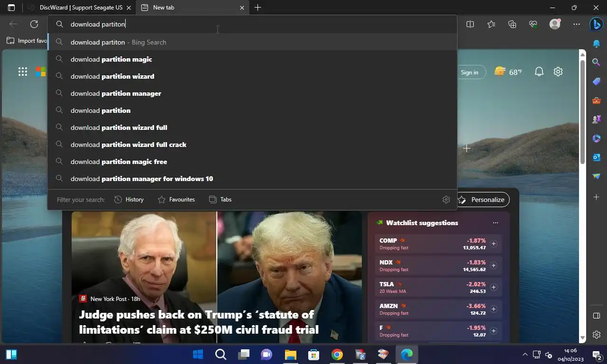Collapse sidebar with bottom panel icon
This screenshot has height=364, width=607.
click(x=597, y=316)
